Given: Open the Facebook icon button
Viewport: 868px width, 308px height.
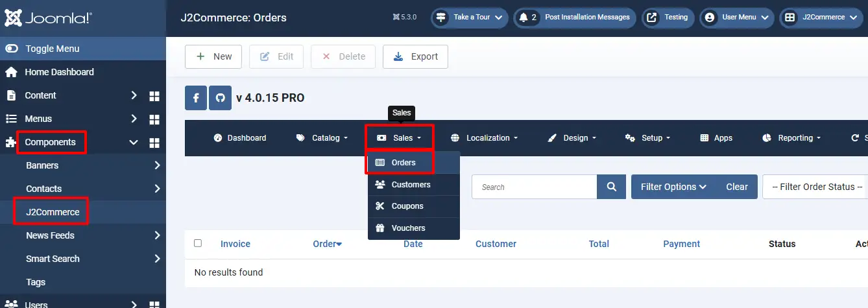Looking at the screenshot, I should (x=196, y=98).
